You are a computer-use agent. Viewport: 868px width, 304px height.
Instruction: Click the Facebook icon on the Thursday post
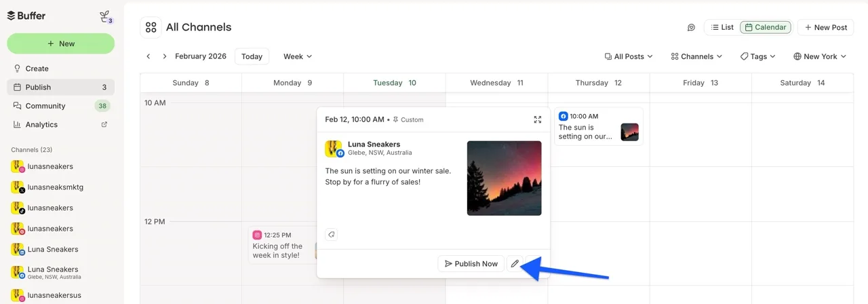click(563, 116)
